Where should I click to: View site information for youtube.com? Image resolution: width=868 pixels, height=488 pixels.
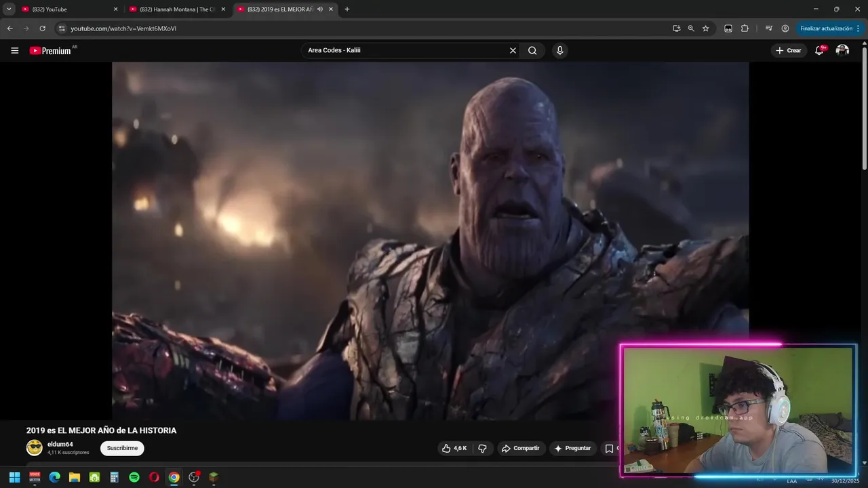tap(61, 28)
